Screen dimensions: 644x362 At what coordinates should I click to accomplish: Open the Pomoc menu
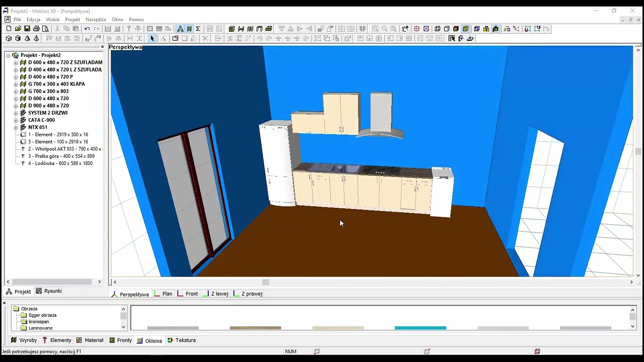[136, 20]
